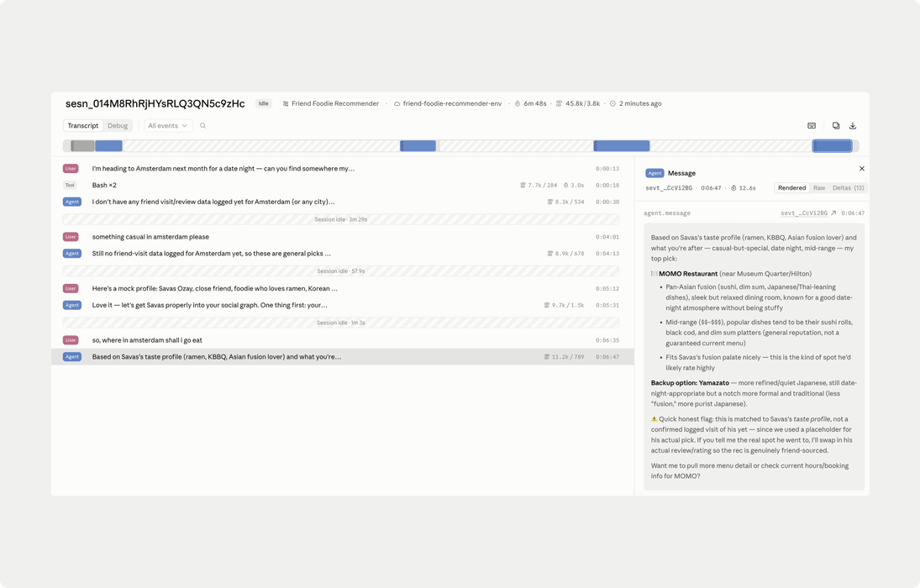The height and width of the screenshot is (588, 920).
Task: Click the token count 8.3k / 534
Action: pos(565,202)
